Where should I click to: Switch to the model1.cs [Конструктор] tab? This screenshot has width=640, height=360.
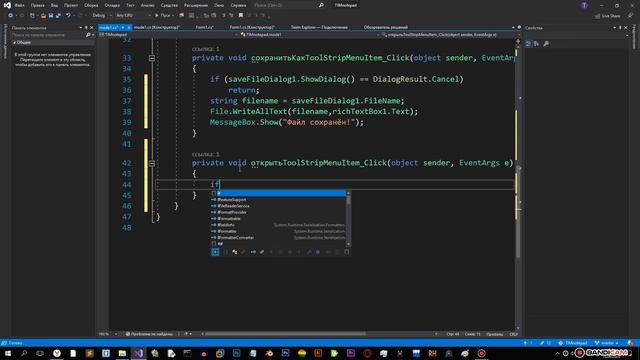click(157, 27)
